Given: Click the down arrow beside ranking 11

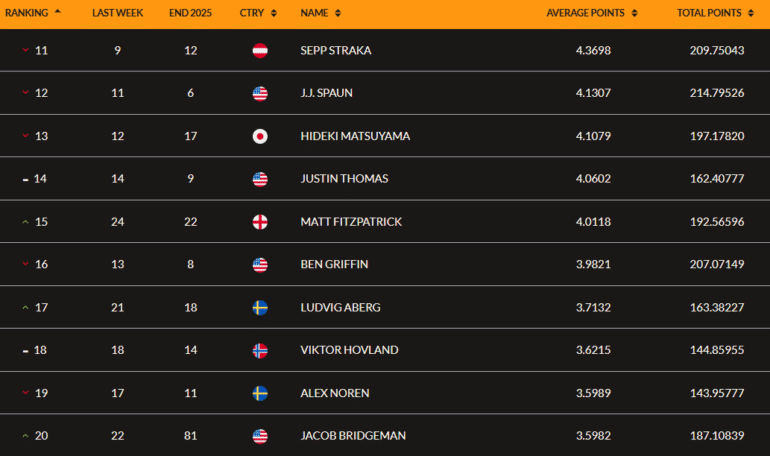Looking at the screenshot, I should 25,50.
